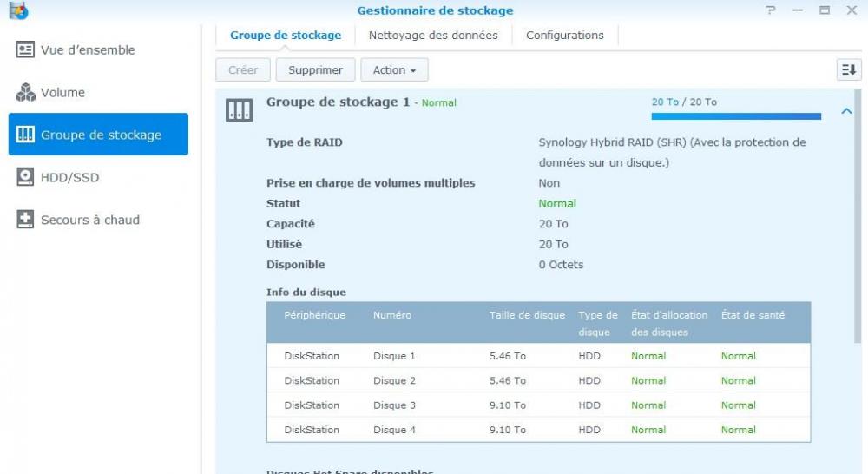Click the Type de disque column header
Viewport: 868px width, 474px height.
598,324
